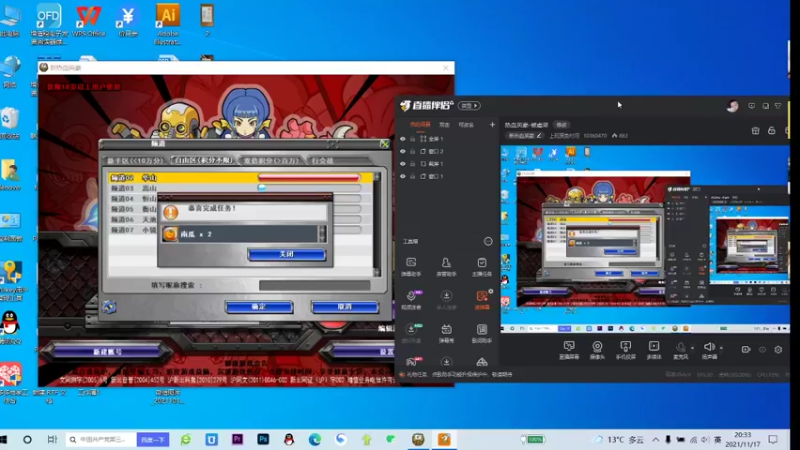
Task: Click user avatar in streaming companion
Action: pyautogui.click(x=733, y=106)
